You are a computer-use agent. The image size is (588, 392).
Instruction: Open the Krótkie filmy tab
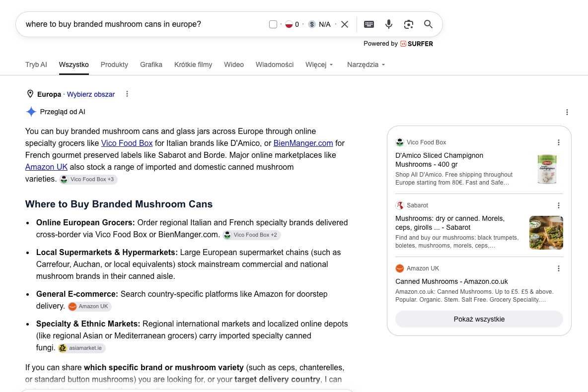pos(193,65)
